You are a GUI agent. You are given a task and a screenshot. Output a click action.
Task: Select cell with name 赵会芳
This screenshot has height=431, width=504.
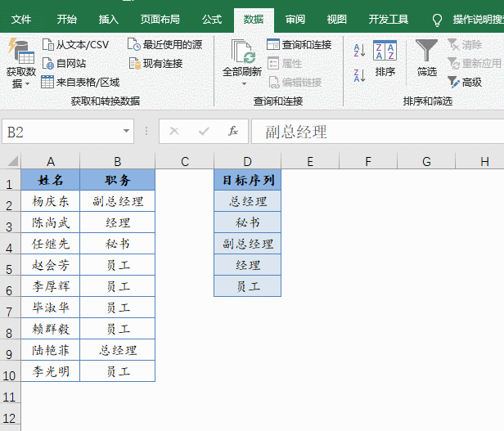click(51, 265)
